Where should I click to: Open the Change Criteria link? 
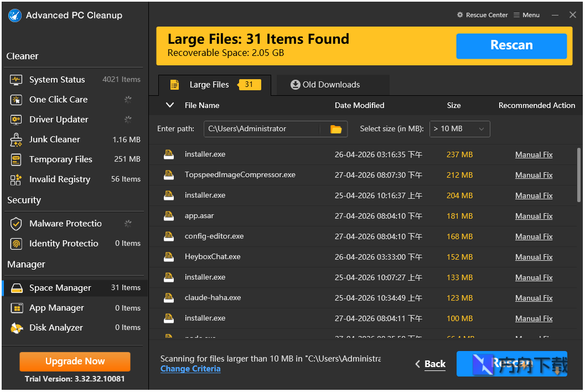190,369
